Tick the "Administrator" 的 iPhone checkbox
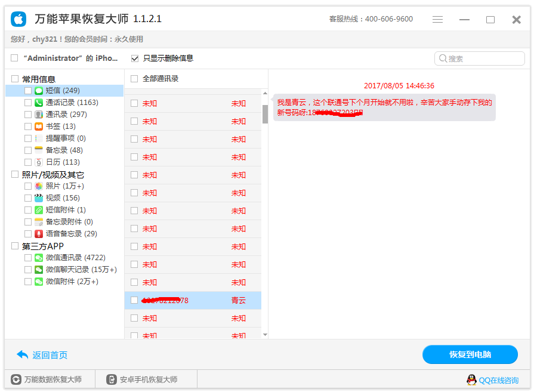 pyautogui.click(x=14, y=58)
